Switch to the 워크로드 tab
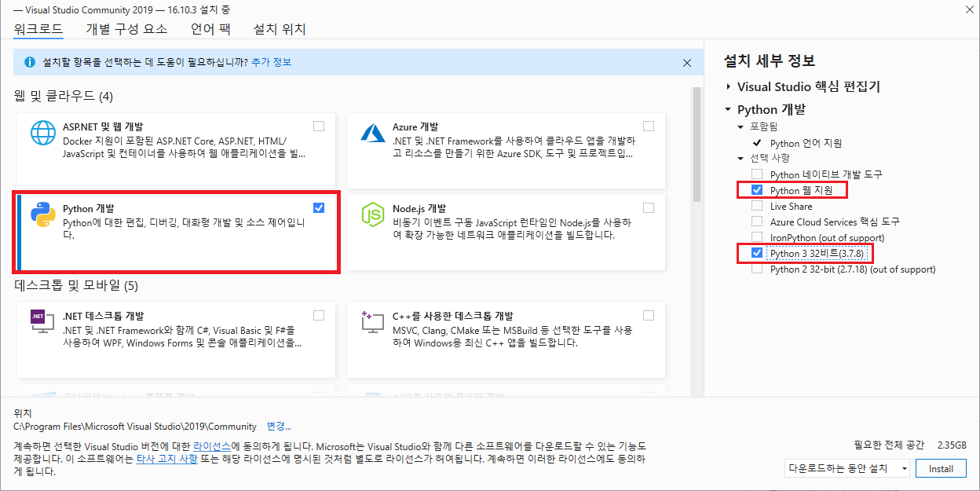The image size is (980, 491). click(38, 29)
